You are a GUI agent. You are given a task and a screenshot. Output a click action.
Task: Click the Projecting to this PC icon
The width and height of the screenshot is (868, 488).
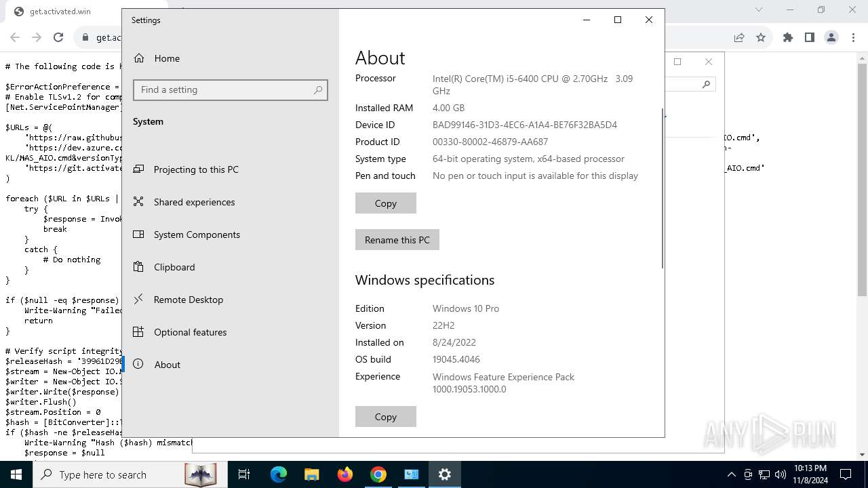click(x=138, y=169)
